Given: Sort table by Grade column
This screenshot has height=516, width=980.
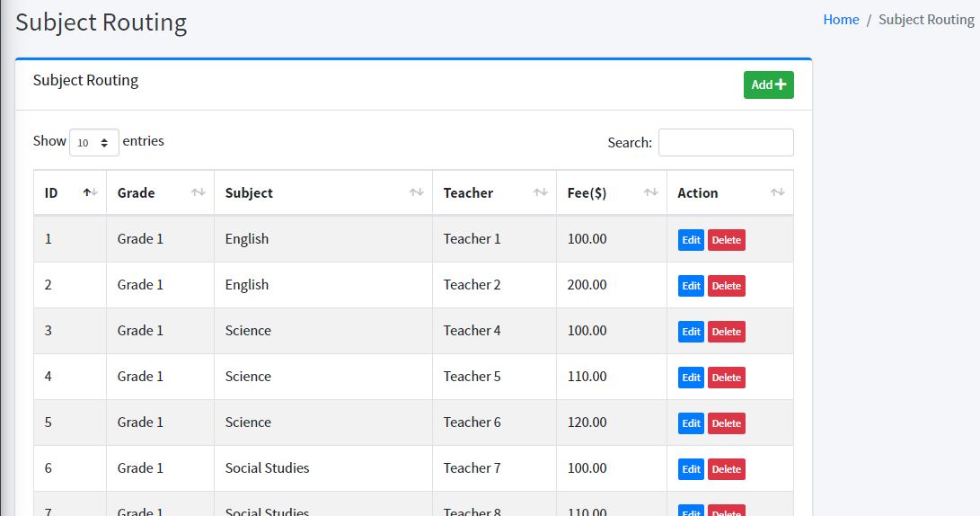Looking at the screenshot, I should [x=160, y=192].
